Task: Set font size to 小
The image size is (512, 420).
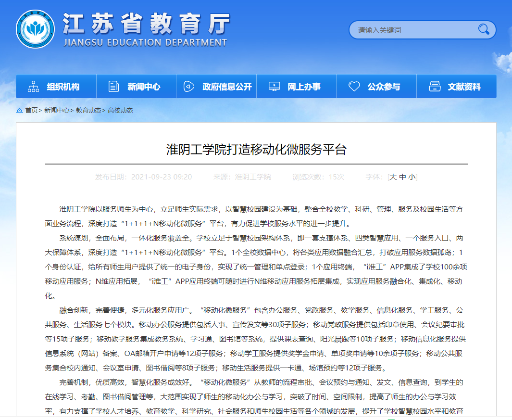Action: tap(412, 177)
